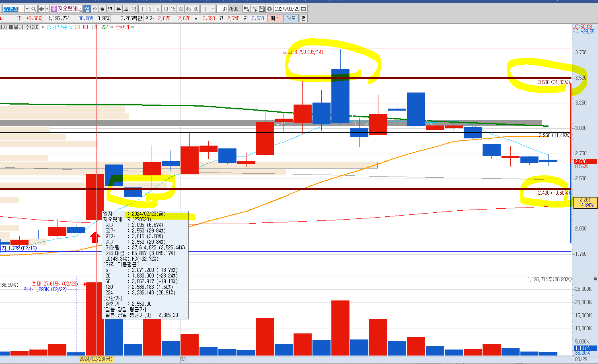Image resolution: width=598 pixels, height=364 pixels.
Task: Choose interval button 30
Action: (x=181, y=9)
